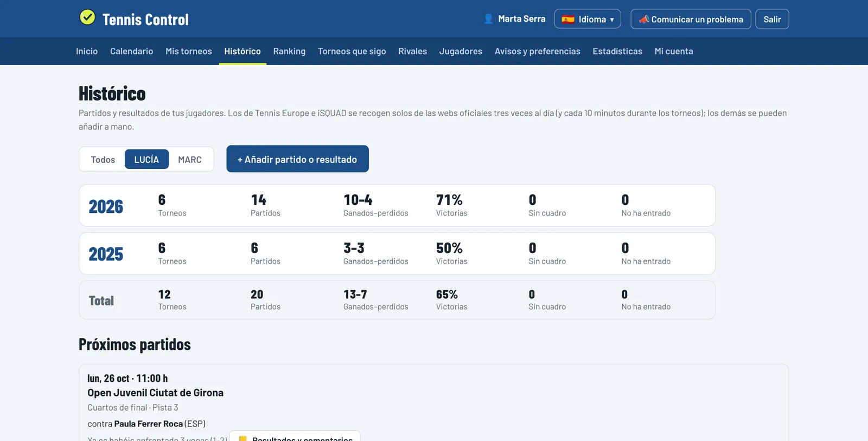The height and width of the screenshot is (441, 868).
Task: Navigate to Avisos y preferencias
Action: 538,51
